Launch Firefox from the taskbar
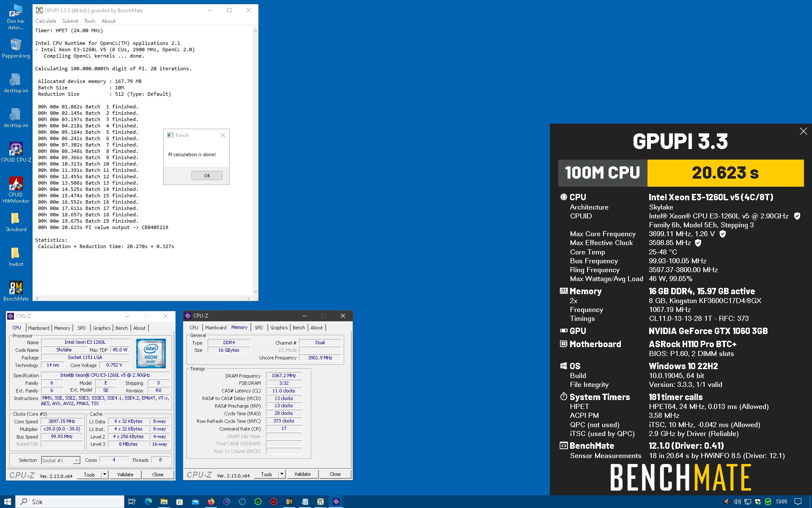The image size is (812, 508). tap(211, 502)
